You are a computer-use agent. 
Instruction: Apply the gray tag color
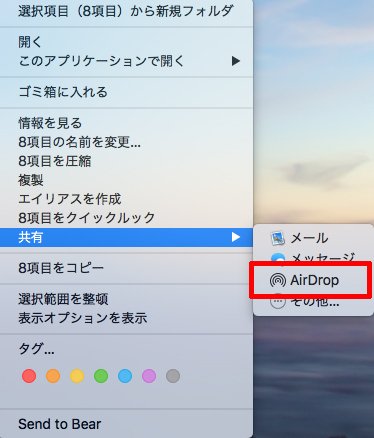[173, 376]
